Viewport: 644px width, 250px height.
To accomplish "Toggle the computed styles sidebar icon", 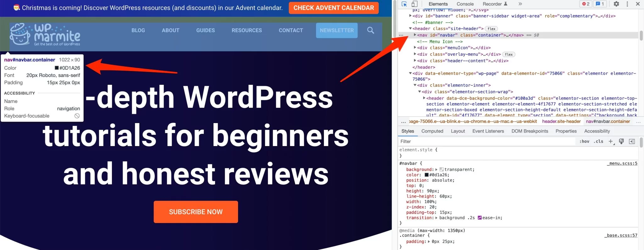I will point(632,142).
